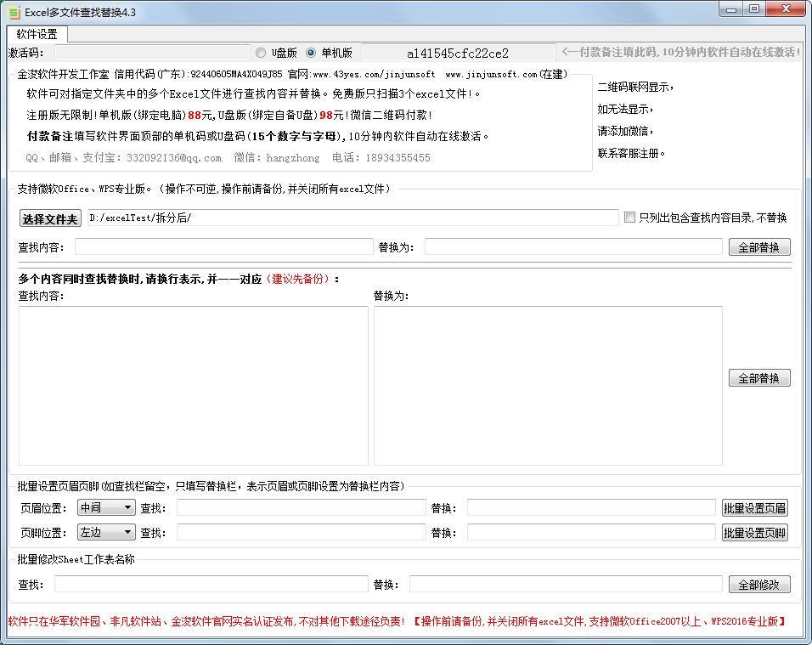Click the 选择文件夹 button
812x645 pixels.
[x=50, y=218]
